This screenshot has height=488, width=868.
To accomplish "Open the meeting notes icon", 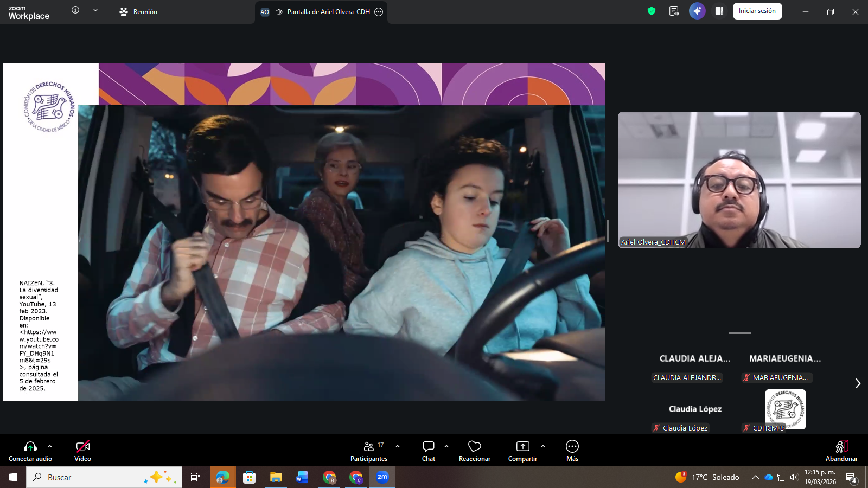I will click(x=674, y=11).
